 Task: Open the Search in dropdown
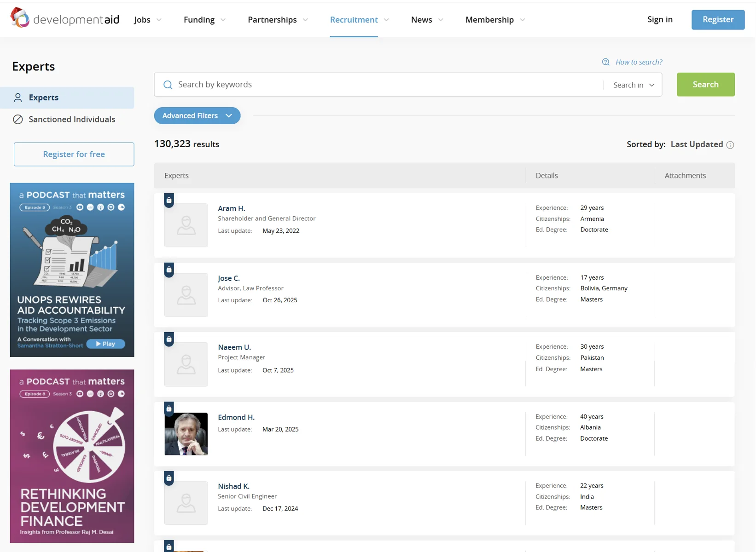coord(634,85)
